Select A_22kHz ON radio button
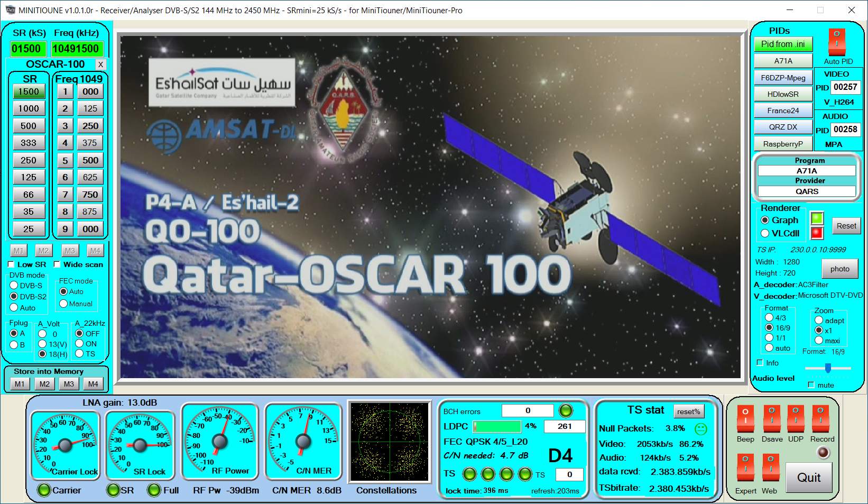The image size is (868, 504). [x=79, y=343]
